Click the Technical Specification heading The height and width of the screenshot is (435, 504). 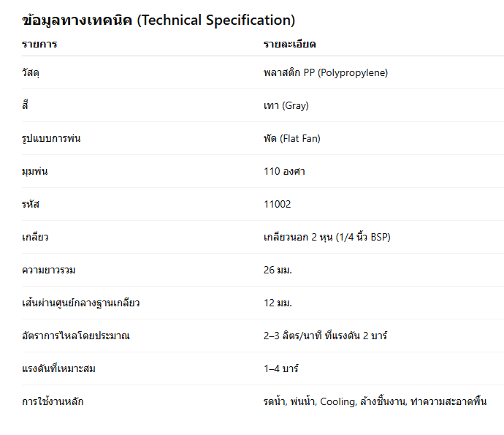tap(159, 20)
